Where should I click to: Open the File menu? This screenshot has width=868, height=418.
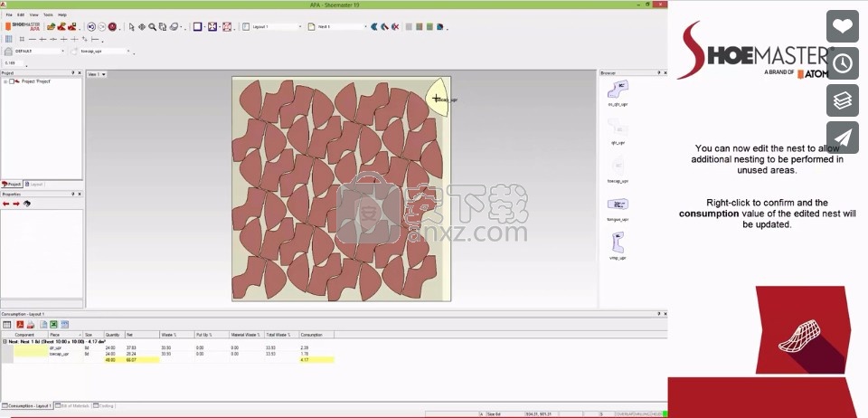[9, 15]
